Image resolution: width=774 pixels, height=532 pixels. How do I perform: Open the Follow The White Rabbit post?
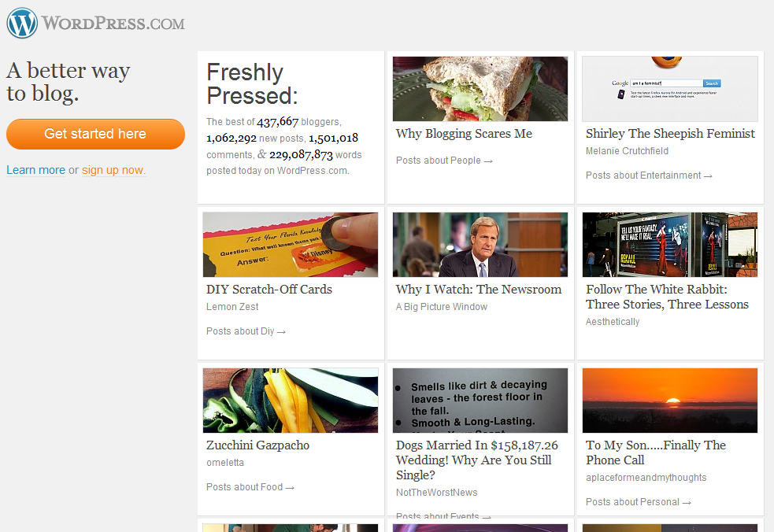pos(668,297)
